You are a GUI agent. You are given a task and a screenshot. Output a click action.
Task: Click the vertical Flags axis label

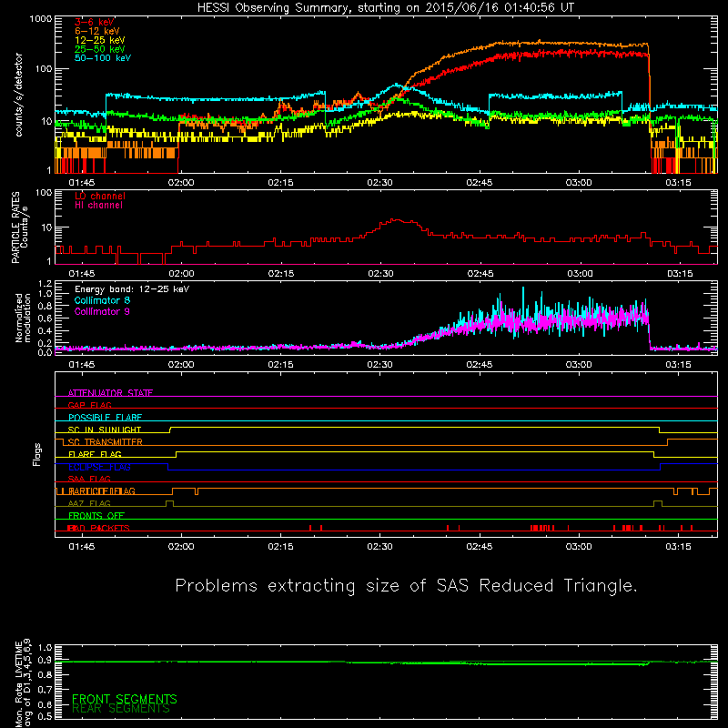[37, 454]
